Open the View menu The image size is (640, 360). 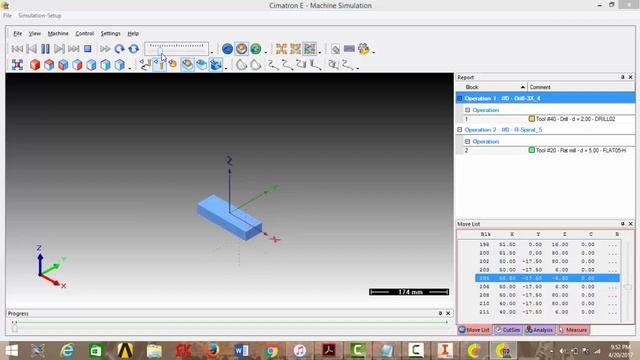35,33
